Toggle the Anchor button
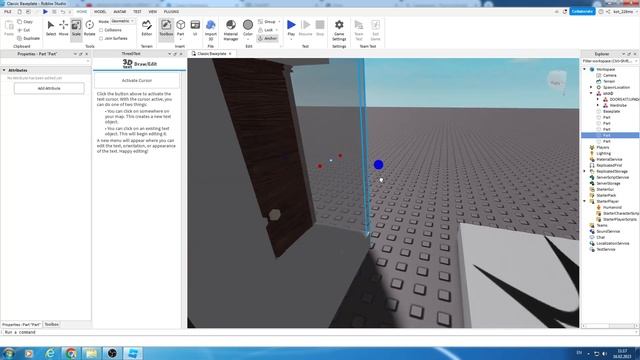Viewport: 640px width, 360px height. 267,38
